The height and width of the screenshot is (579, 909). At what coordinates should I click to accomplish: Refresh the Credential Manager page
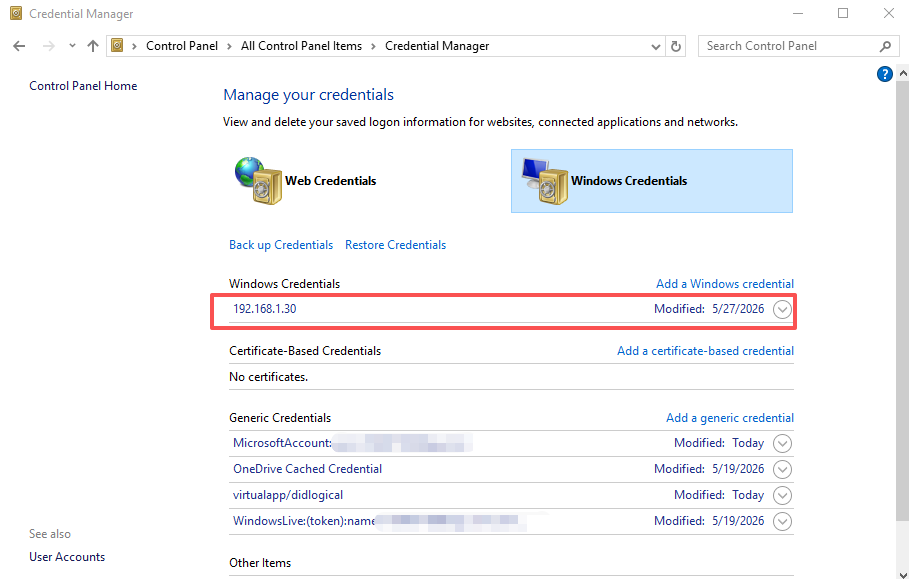click(x=675, y=46)
